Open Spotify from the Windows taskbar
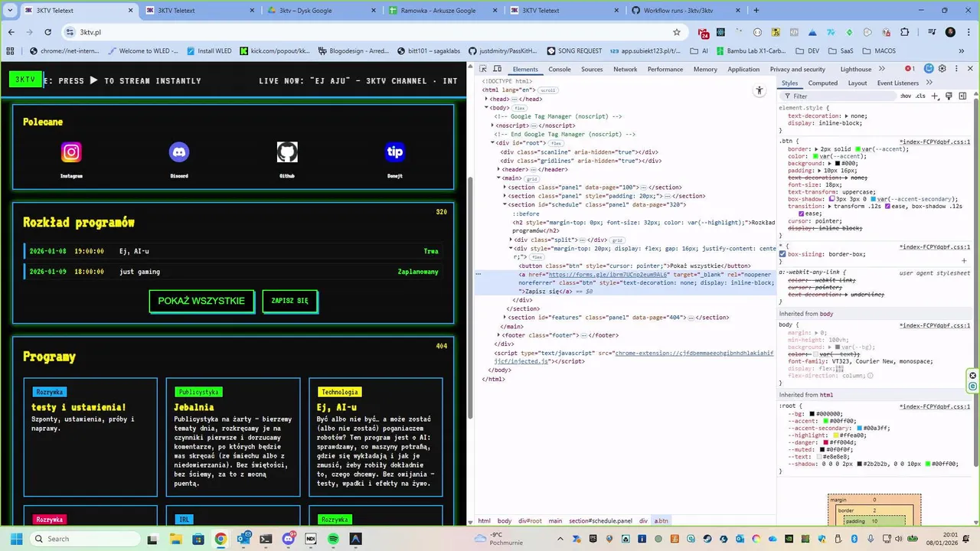The width and height of the screenshot is (980, 551). (x=333, y=539)
